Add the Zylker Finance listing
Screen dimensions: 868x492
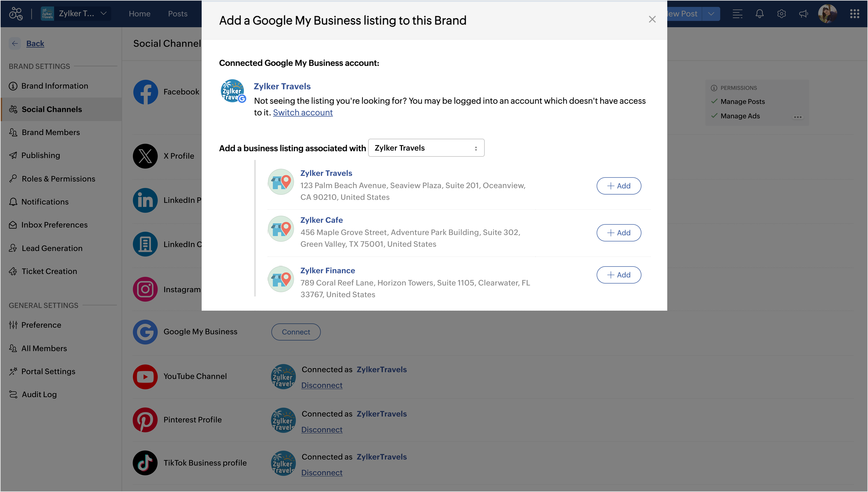click(618, 275)
